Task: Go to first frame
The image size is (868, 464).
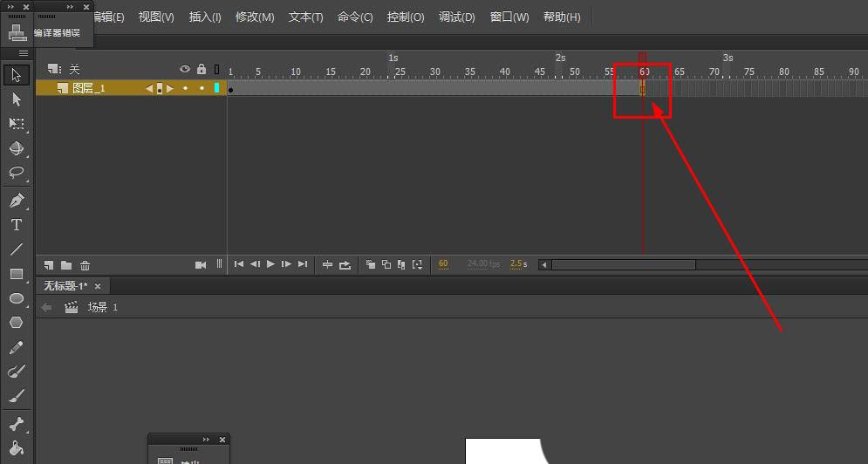Action: 238,264
